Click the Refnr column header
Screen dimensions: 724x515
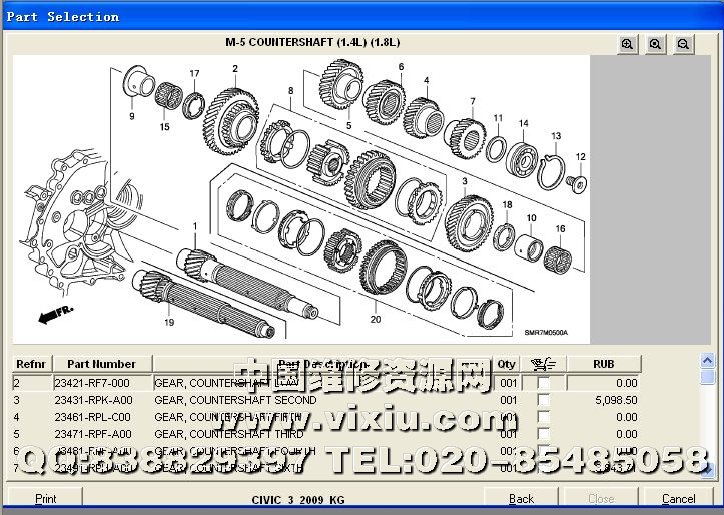(x=31, y=364)
